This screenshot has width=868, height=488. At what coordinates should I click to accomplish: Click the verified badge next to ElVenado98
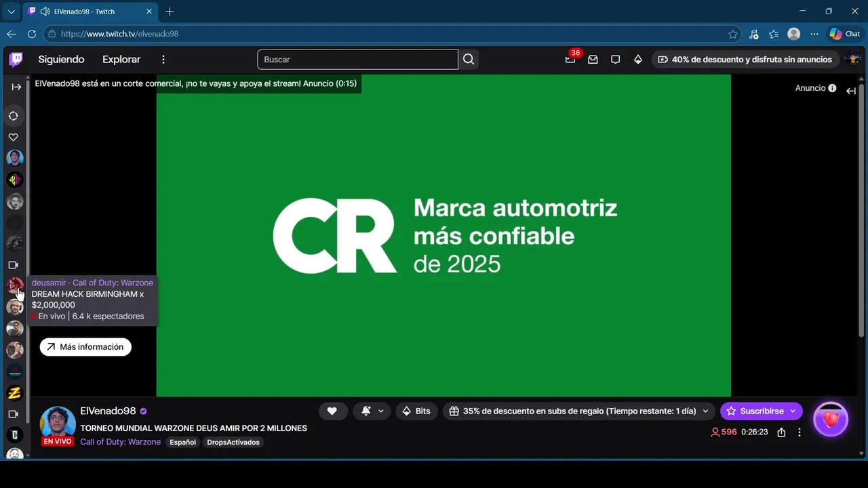(x=144, y=411)
